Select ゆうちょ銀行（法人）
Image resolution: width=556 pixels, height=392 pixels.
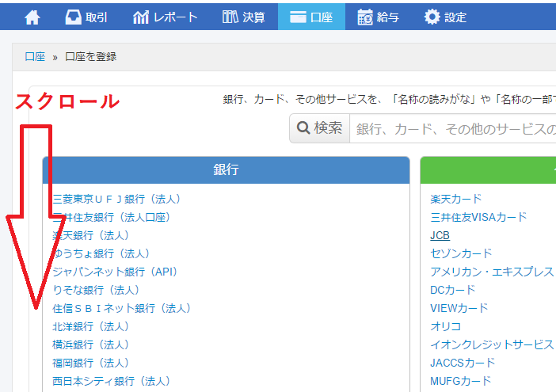[101, 253]
